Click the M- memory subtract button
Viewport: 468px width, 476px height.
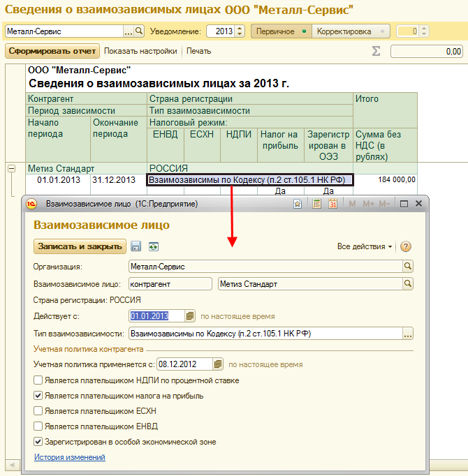pos(384,204)
